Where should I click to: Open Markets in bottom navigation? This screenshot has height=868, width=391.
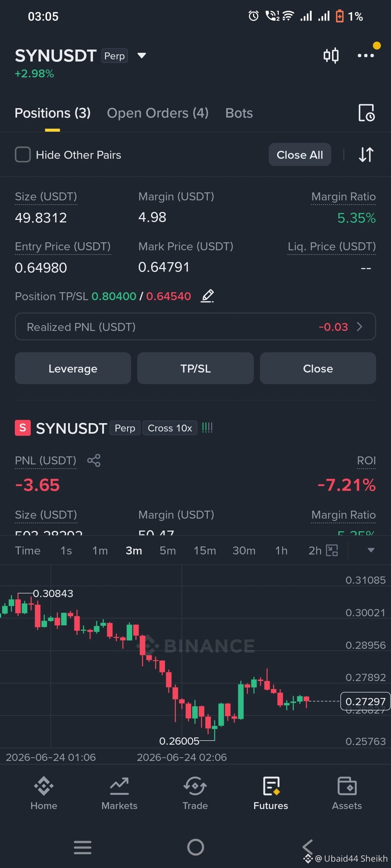pos(119,793)
